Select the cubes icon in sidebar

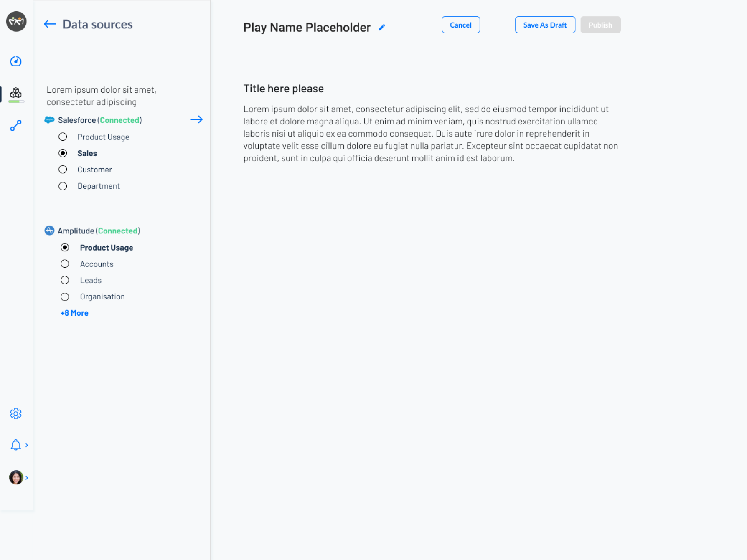(16, 93)
